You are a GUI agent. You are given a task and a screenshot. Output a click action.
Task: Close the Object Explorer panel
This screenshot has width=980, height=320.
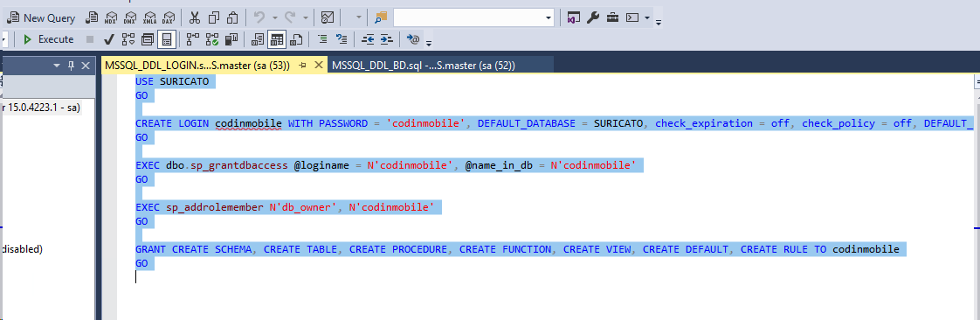pyautogui.click(x=86, y=65)
